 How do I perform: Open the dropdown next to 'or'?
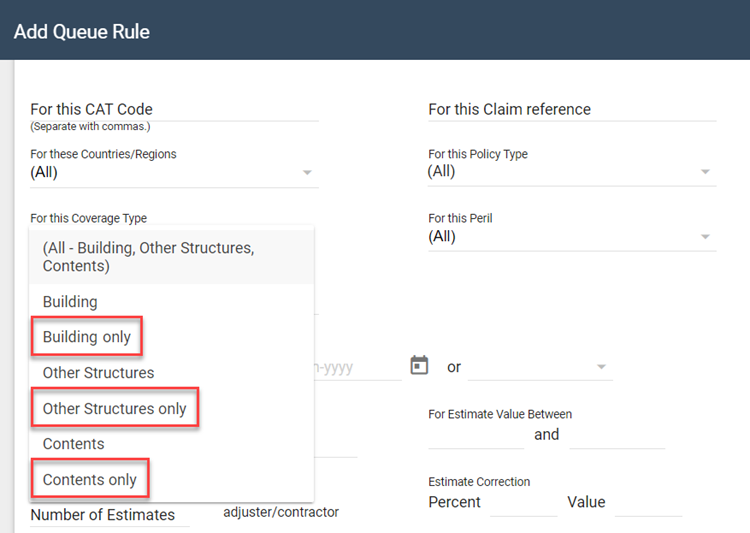tap(601, 367)
